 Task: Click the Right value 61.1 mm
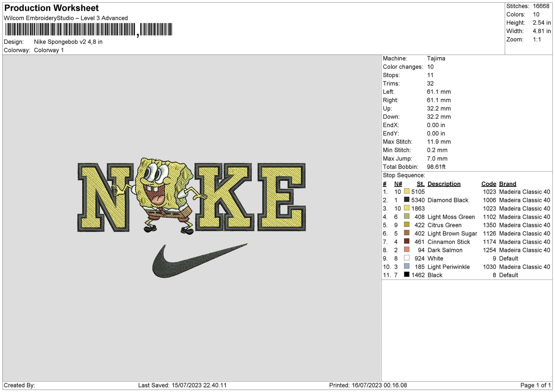pyautogui.click(x=439, y=100)
